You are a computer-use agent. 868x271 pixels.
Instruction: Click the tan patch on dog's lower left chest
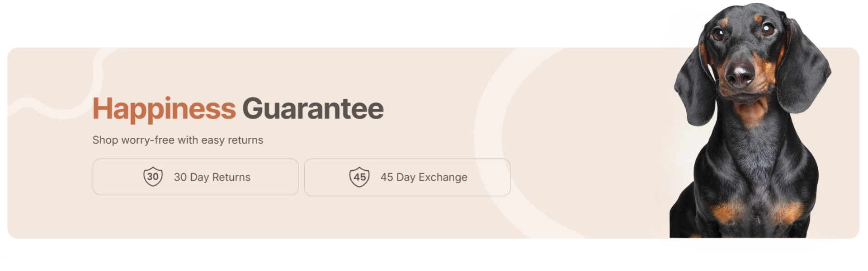point(728,210)
